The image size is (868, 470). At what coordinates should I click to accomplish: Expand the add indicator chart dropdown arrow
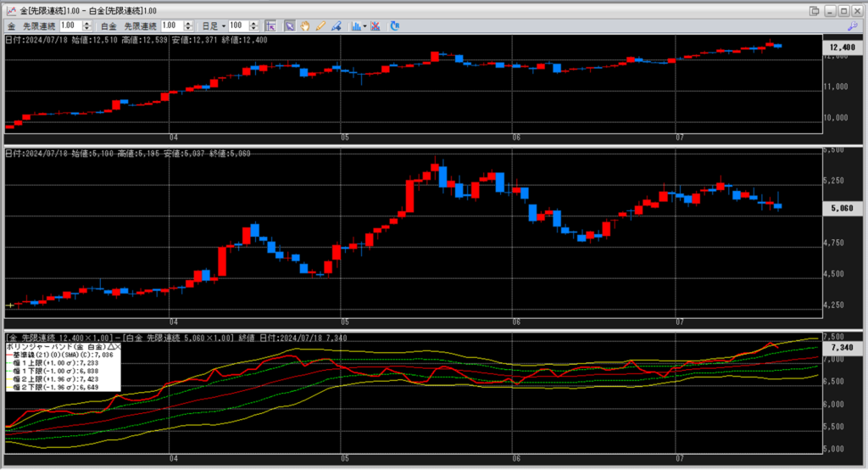(x=364, y=26)
